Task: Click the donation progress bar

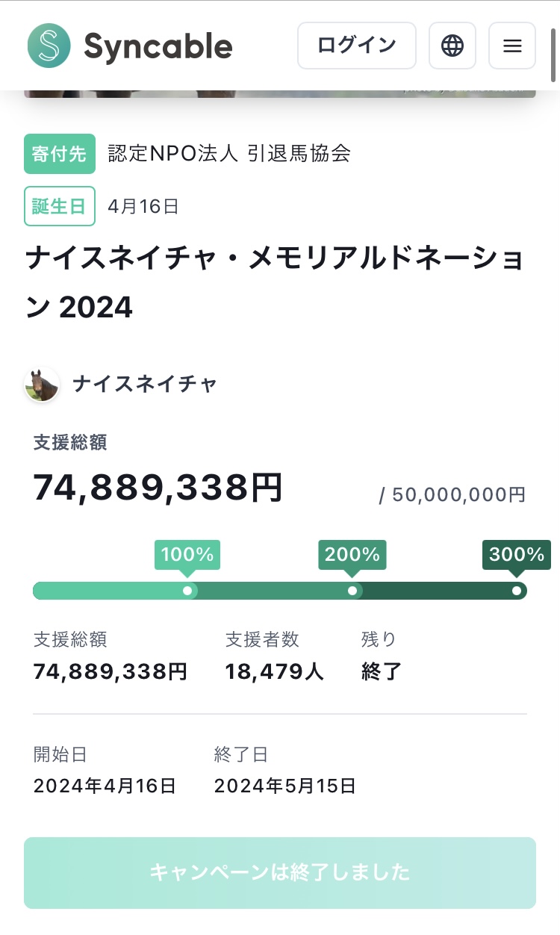Action: point(279,591)
